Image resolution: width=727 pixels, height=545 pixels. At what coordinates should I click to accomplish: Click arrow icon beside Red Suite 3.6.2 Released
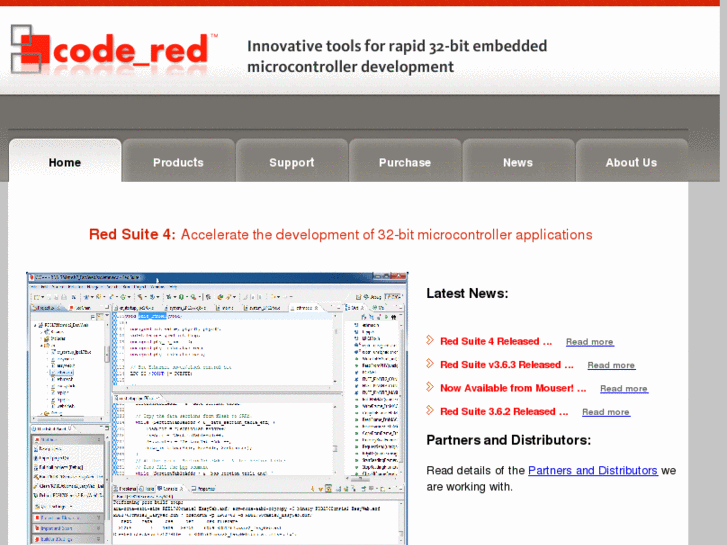click(x=430, y=410)
